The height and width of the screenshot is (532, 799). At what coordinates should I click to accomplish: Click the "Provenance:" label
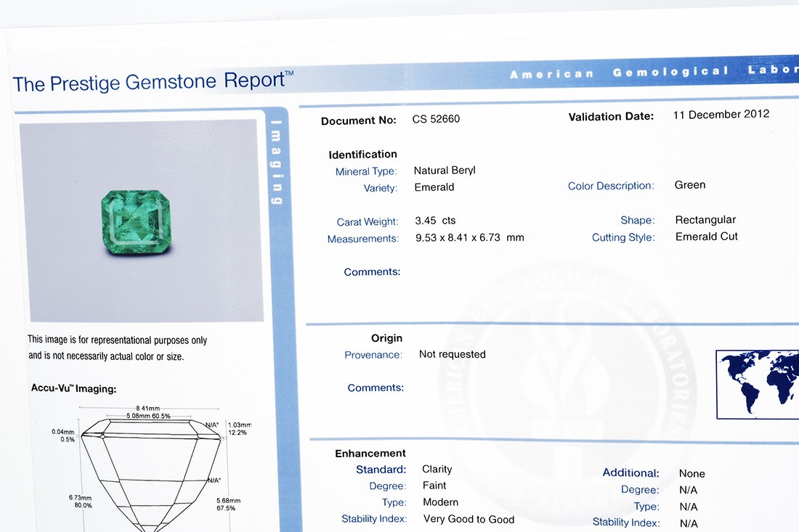pos(373,355)
